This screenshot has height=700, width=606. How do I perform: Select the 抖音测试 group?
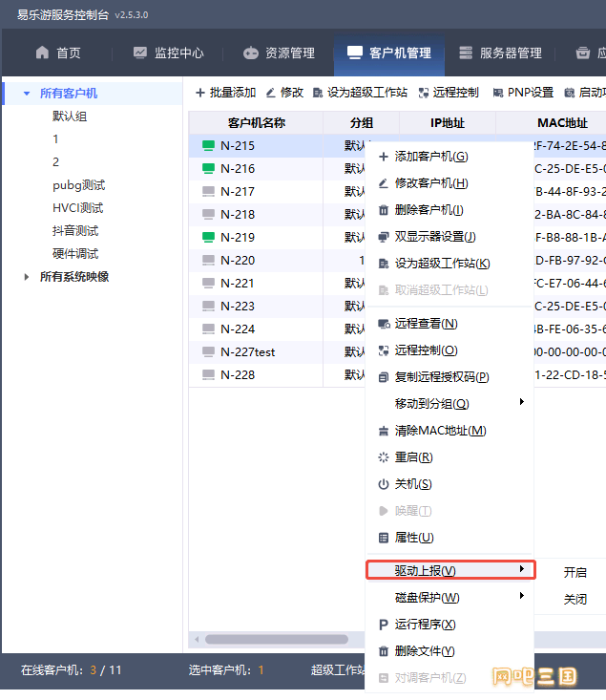pyautogui.click(x=75, y=231)
